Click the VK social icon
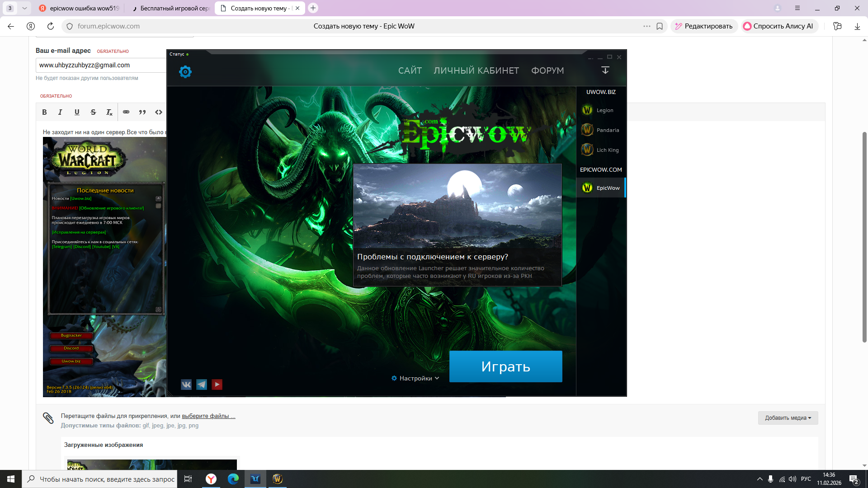Screen dimensions: 868x488 pyautogui.click(x=186, y=385)
